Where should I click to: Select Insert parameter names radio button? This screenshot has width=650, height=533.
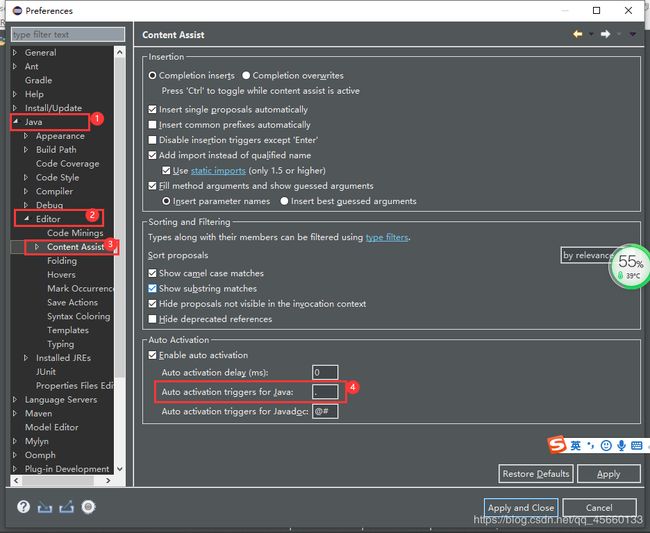click(x=166, y=201)
